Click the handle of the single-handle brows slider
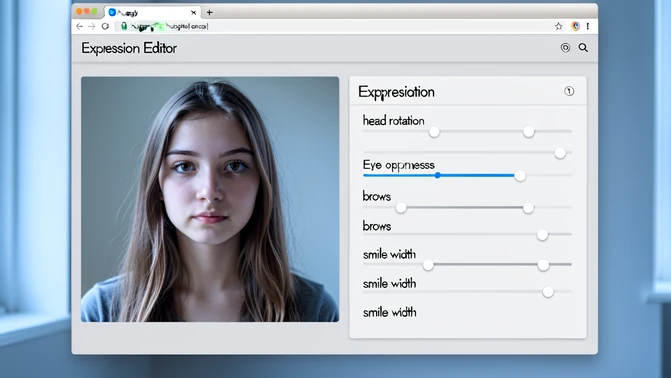The width and height of the screenshot is (671, 378). [x=542, y=235]
